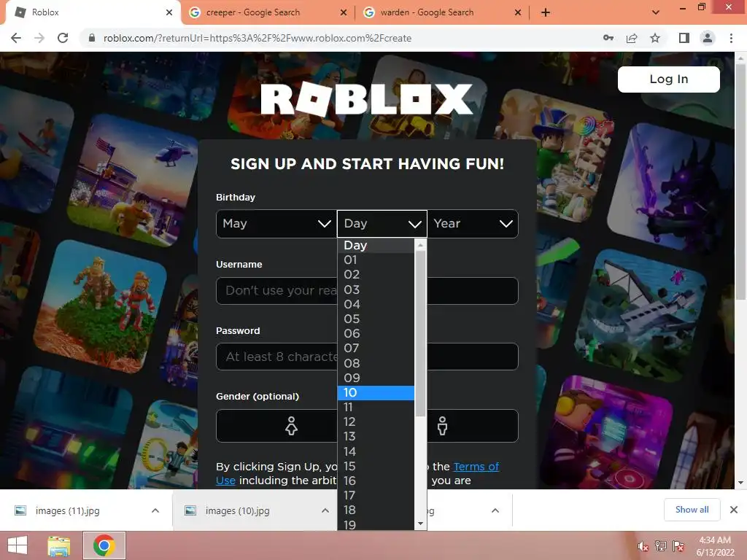Click the images (10).jpg file icon
The image size is (747, 560).
click(x=190, y=510)
